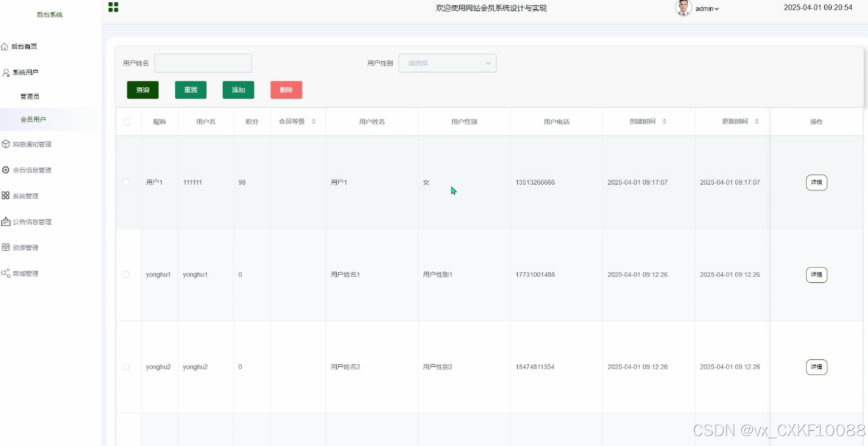Click the 用户姓名1 cell

point(345,275)
